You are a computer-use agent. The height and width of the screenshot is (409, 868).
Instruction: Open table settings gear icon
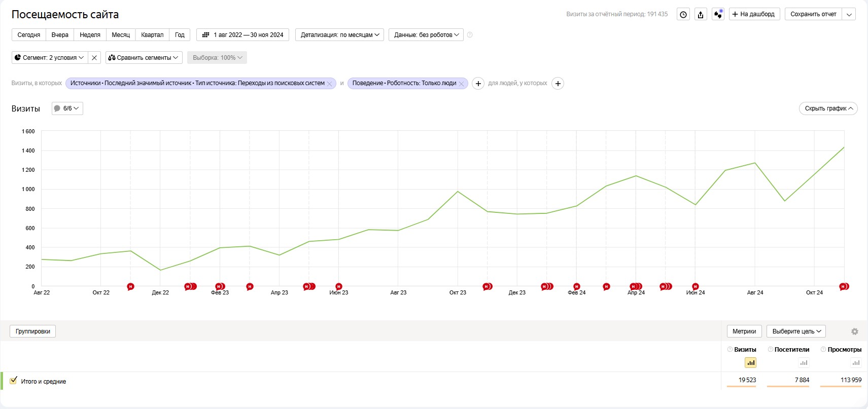tap(855, 331)
